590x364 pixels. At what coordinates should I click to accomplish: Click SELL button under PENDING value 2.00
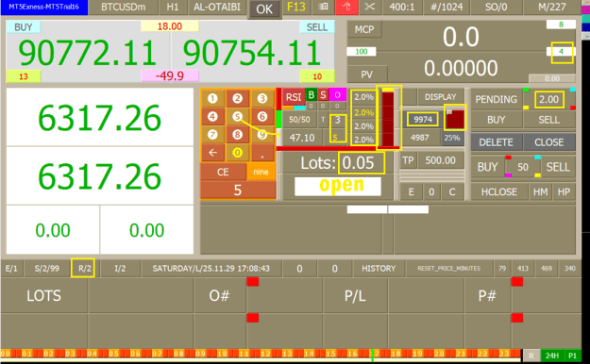coord(548,120)
